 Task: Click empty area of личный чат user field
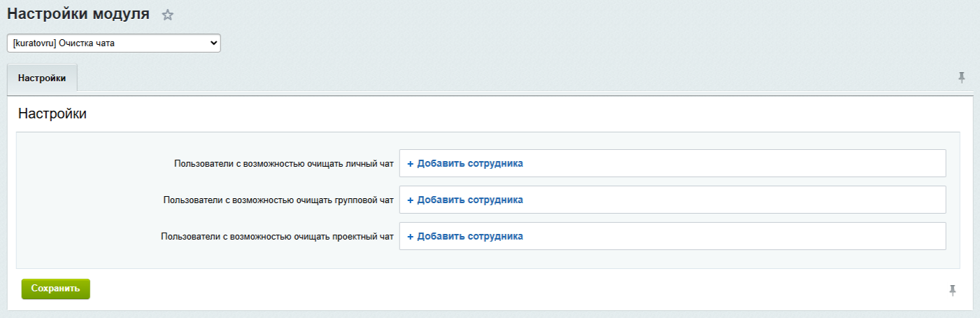point(734,163)
